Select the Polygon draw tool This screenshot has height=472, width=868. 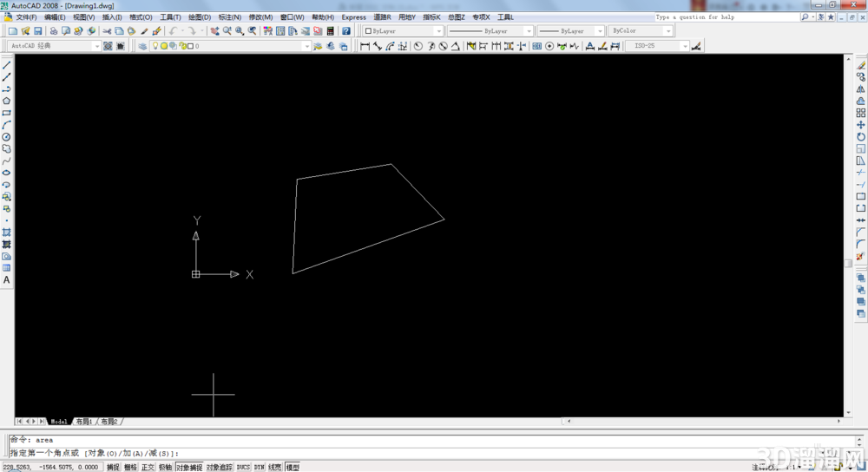click(x=7, y=102)
